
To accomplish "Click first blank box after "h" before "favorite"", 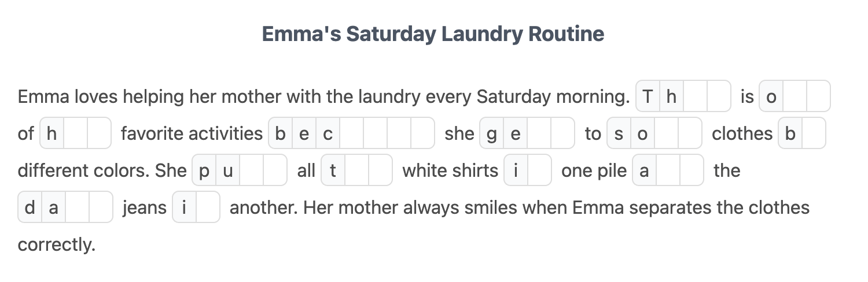I will coord(75,133).
